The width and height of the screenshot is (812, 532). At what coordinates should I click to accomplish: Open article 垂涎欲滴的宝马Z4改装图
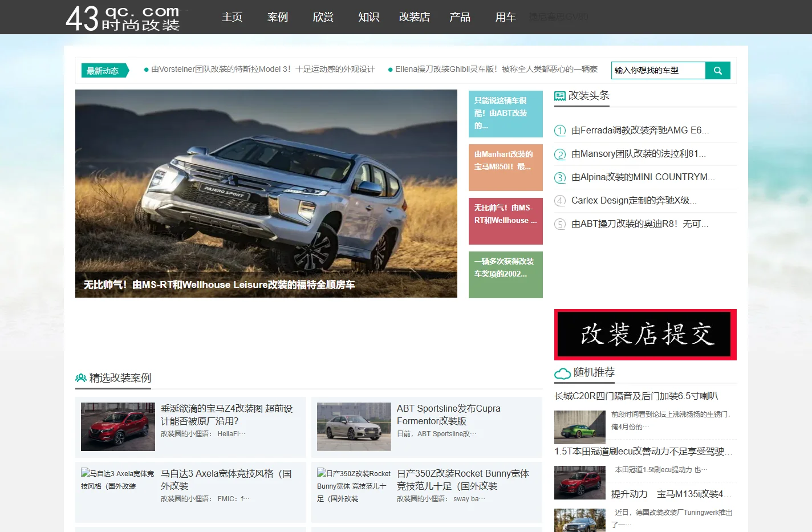coord(226,415)
